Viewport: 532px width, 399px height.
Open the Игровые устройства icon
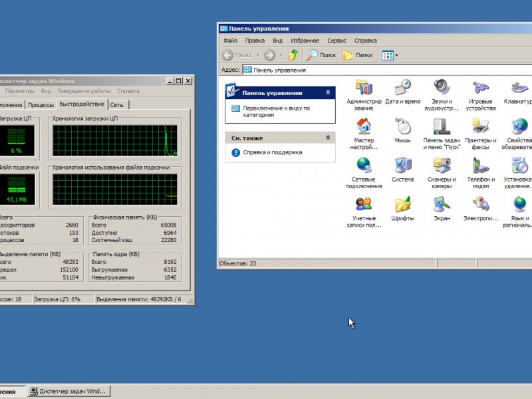(x=481, y=88)
